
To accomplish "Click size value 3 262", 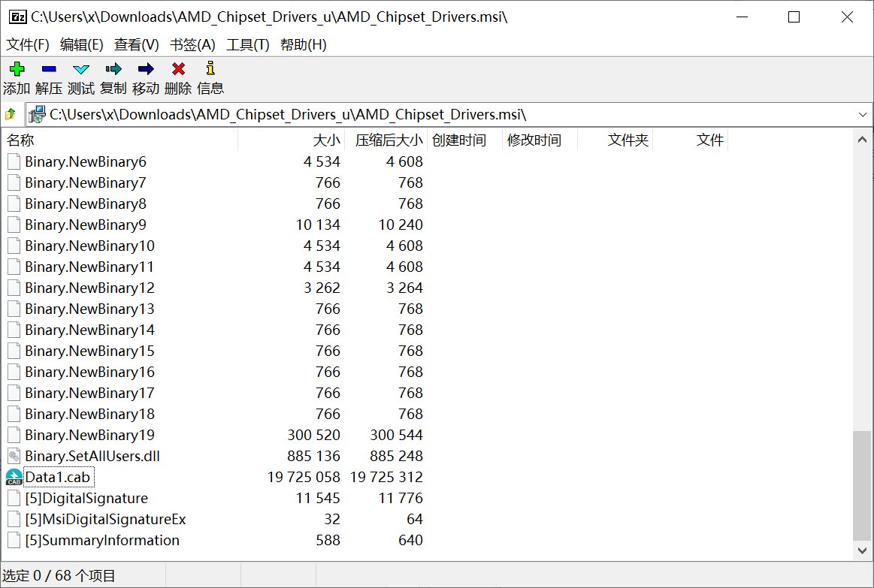I will point(322,288).
